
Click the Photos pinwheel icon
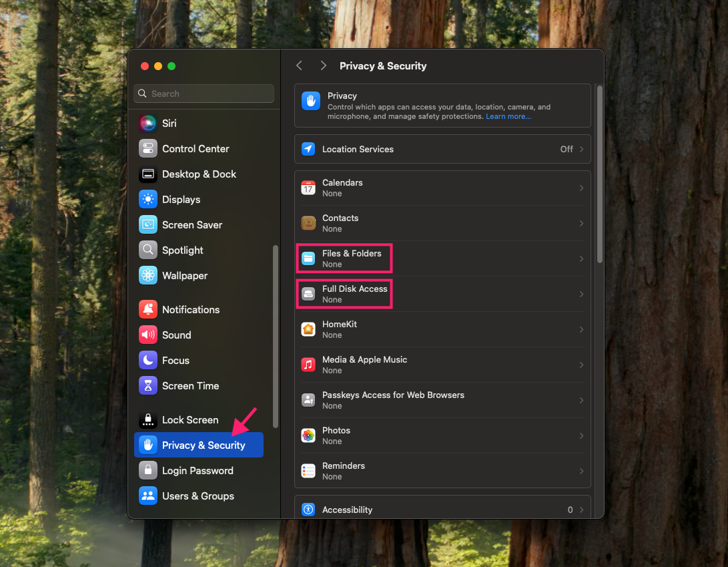click(308, 435)
